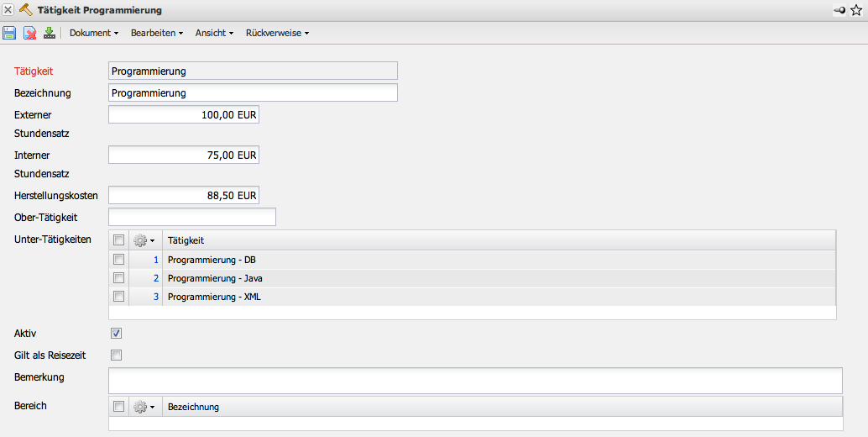Click the Unter-Tätigkeiten label

coord(53,240)
